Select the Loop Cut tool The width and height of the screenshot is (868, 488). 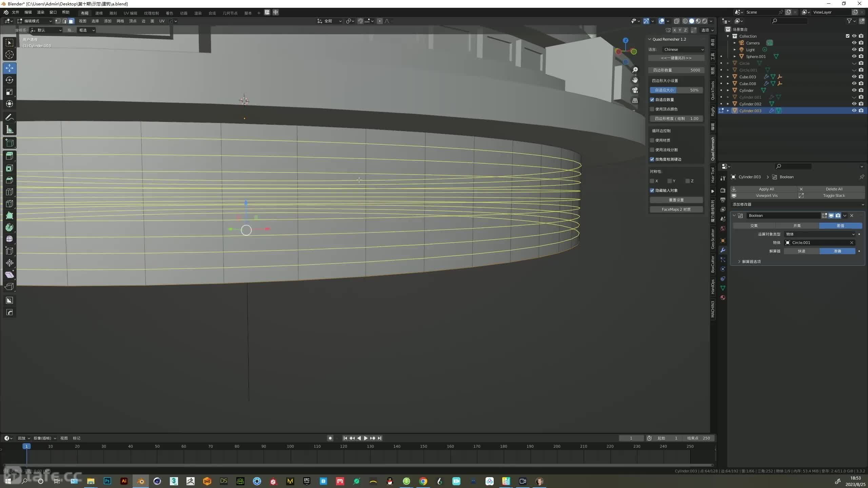coord(9,191)
